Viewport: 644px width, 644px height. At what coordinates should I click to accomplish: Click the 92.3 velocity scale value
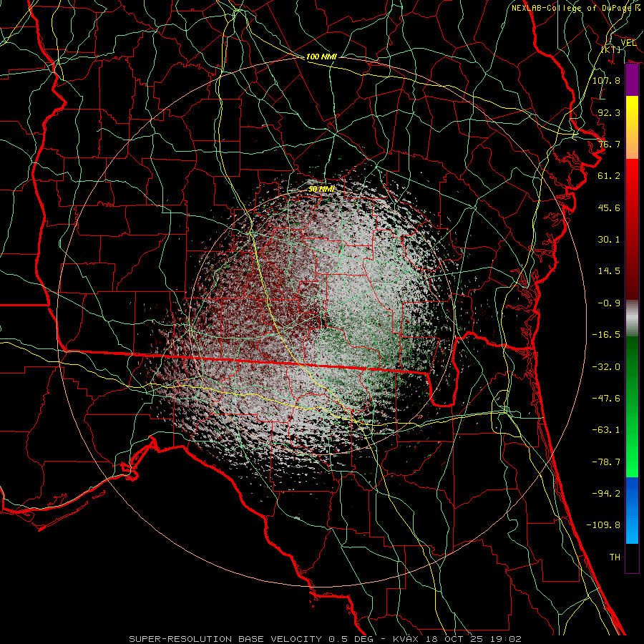click(609, 112)
